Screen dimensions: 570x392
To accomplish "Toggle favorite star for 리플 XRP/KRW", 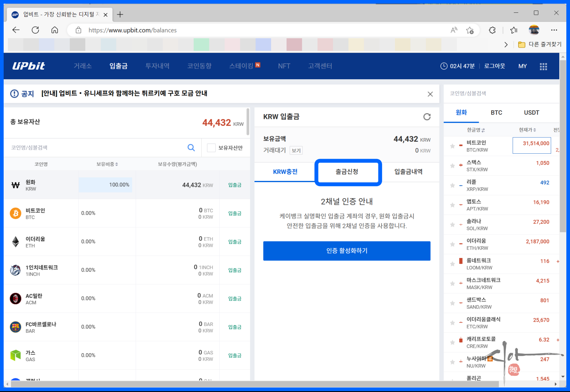I will [452, 185].
